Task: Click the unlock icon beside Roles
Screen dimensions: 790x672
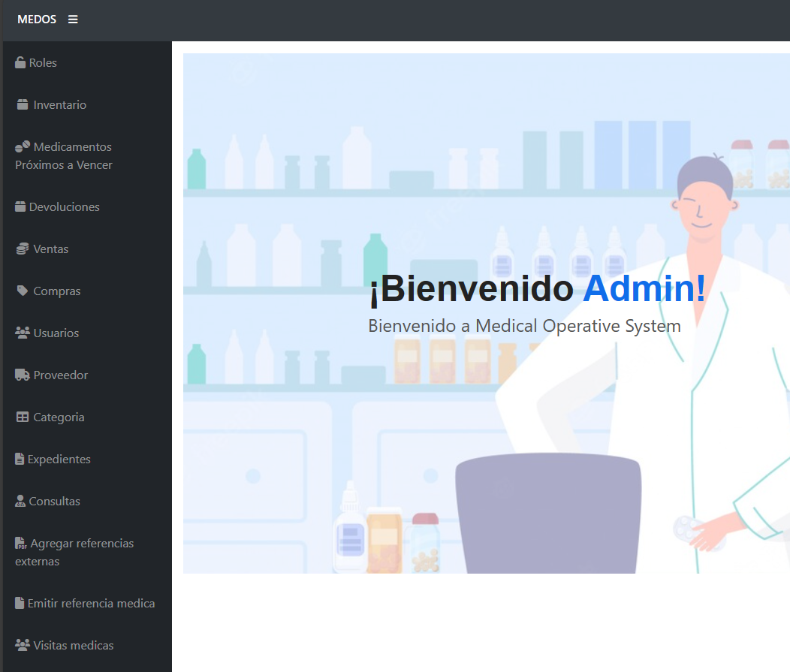Action: tap(20, 62)
